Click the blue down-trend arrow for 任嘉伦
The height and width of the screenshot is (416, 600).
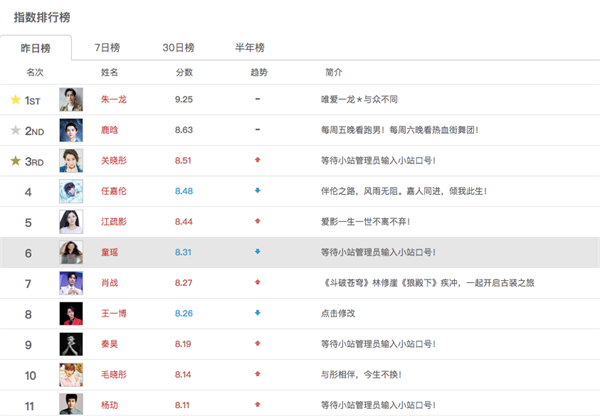tap(258, 191)
